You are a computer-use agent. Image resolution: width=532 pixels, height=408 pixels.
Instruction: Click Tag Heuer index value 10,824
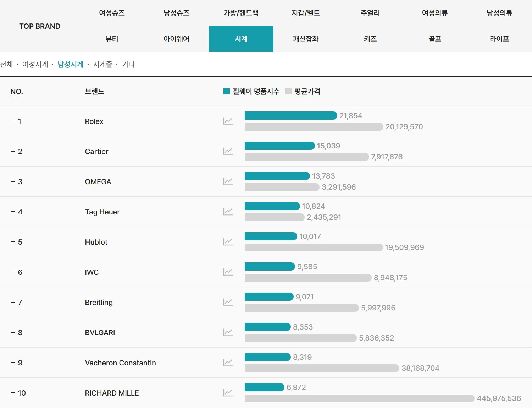314,206
